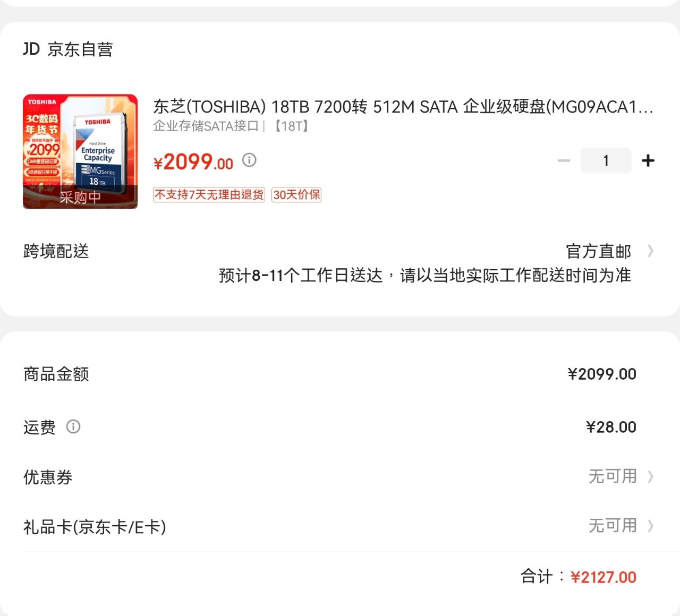Image resolution: width=680 pixels, height=616 pixels.
Task: Click the JD logo icon
Action: click(x=31, y=49)
